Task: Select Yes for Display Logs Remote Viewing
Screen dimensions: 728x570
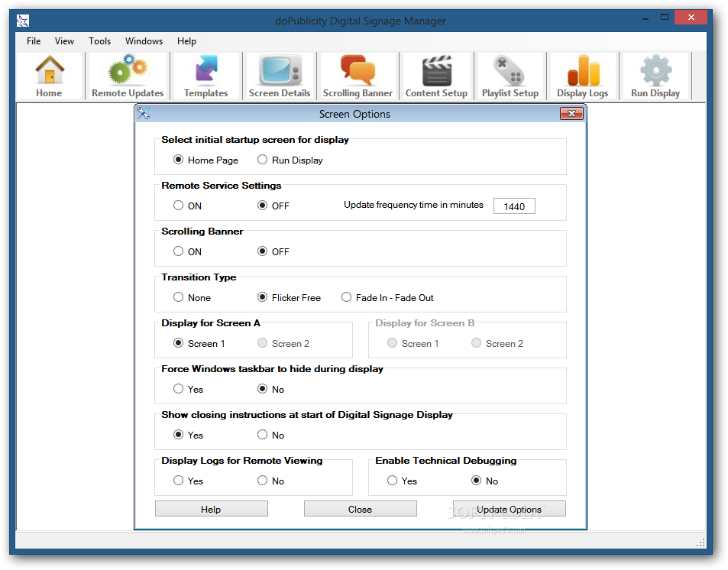Action: pos(188,481)
